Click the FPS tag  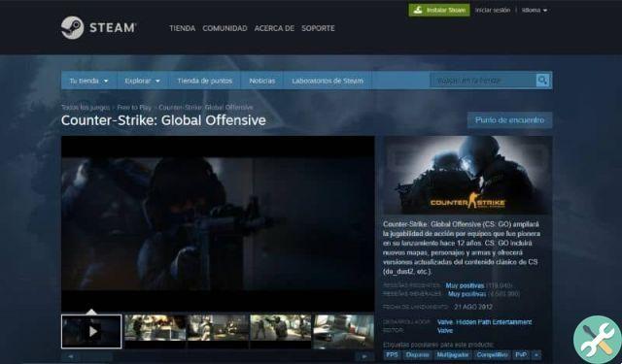click(392, 355)
